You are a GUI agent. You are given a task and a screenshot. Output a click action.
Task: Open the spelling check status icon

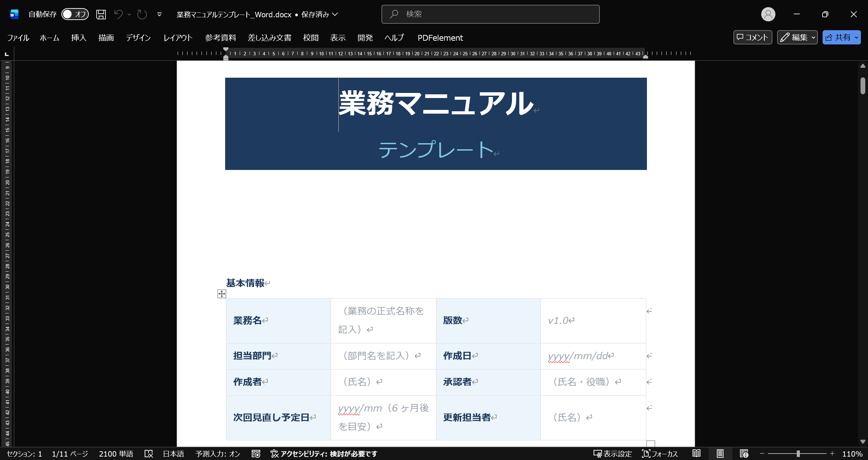[x=149, y=454]
